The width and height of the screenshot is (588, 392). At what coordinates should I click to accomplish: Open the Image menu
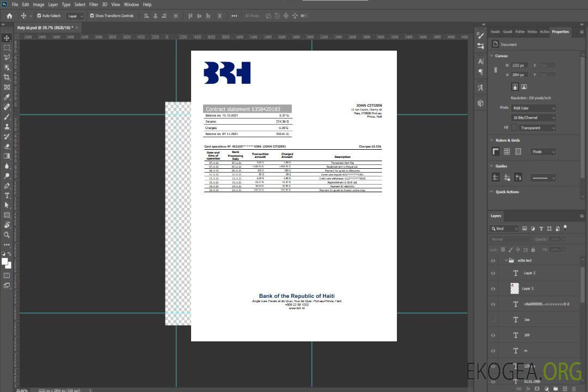(x=38, y=4)
